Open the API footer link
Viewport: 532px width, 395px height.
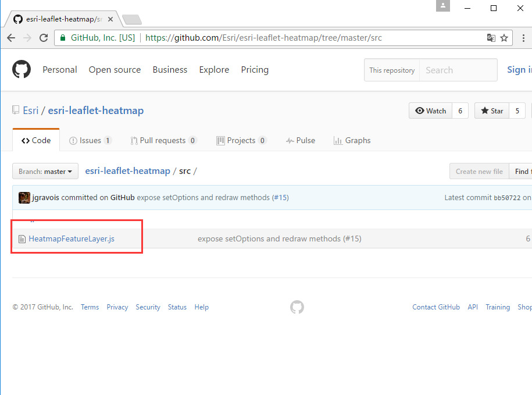click(473, 307)
